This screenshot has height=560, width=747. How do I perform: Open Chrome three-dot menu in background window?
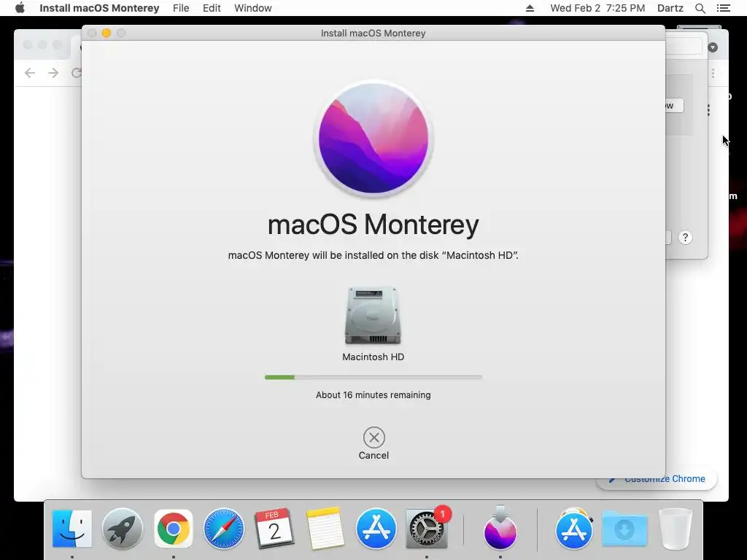(713, 74)
